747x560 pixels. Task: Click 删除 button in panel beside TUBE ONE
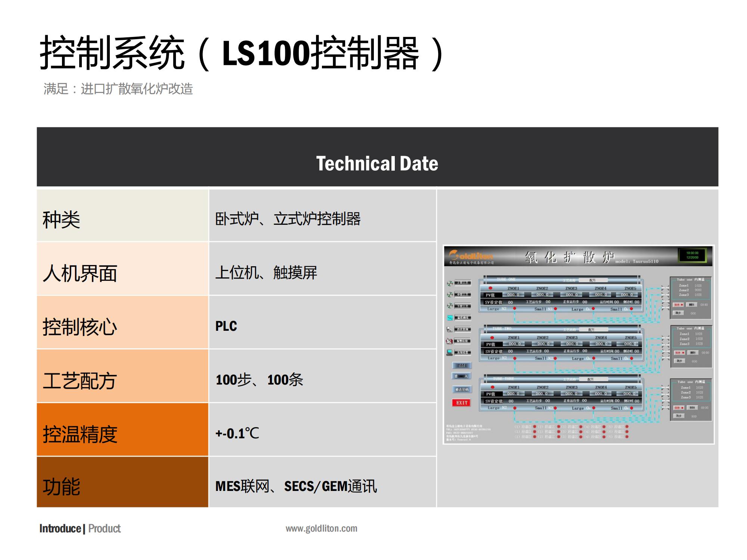(x=692, y=305)
